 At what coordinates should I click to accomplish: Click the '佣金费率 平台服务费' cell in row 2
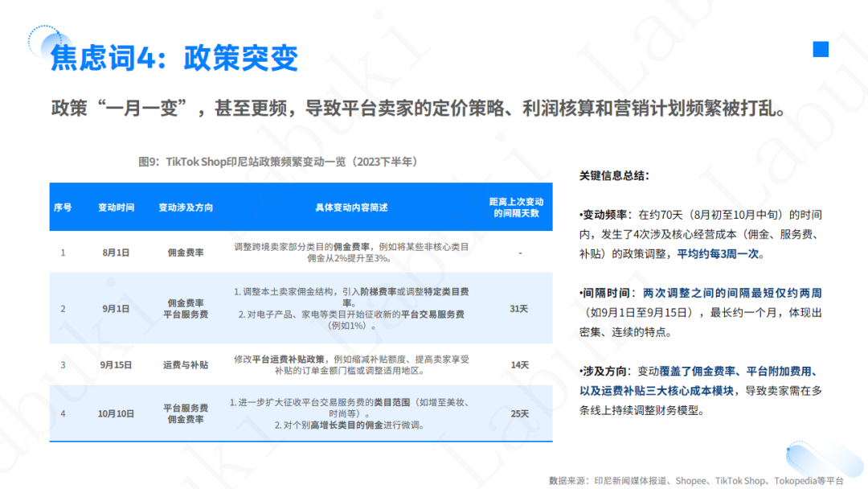click(x=186, y=309)
